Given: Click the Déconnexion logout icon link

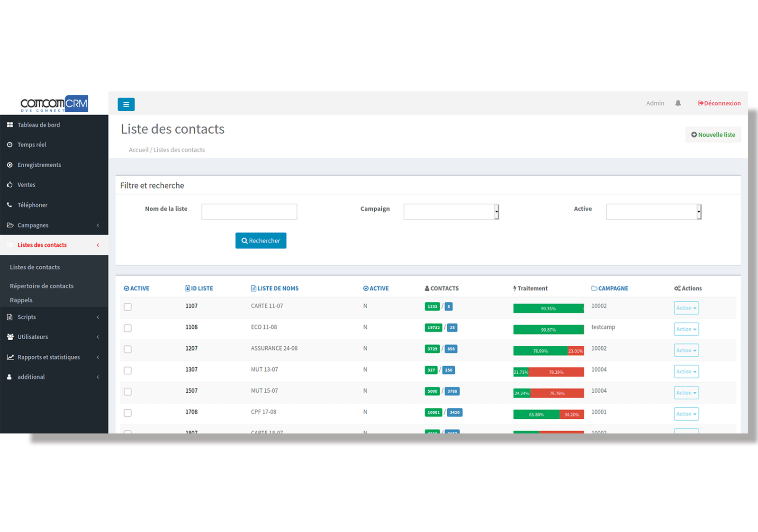Looking at the screenshot, I should [719, 103].
